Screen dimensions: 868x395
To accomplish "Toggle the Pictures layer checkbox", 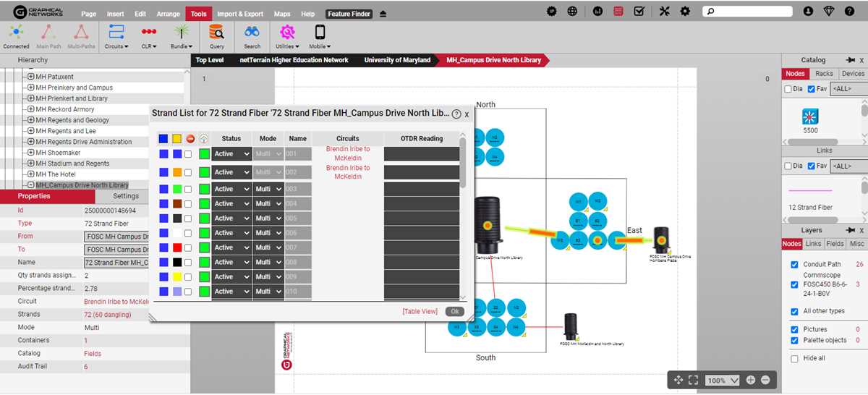I will (x=795, y=329).
